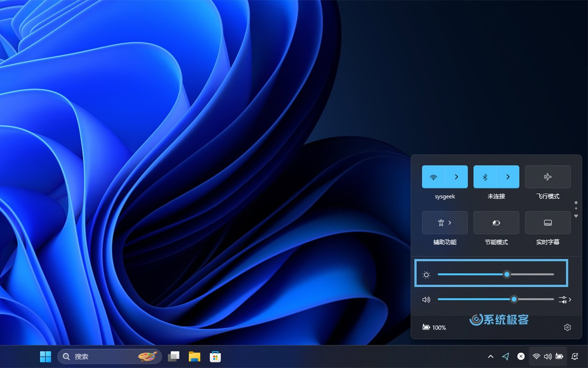
Task: Open Task View on the taskbar
Action: [174, 356]
